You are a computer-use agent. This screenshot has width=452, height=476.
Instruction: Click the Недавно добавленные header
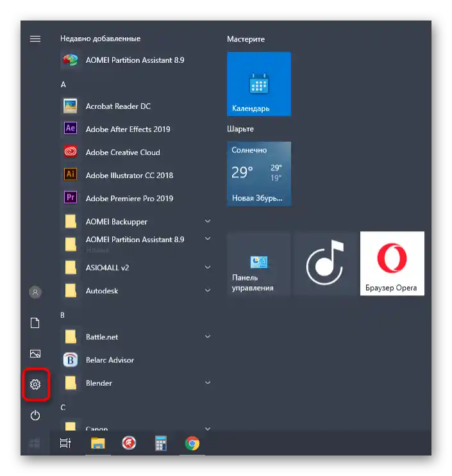click(100, 38)
